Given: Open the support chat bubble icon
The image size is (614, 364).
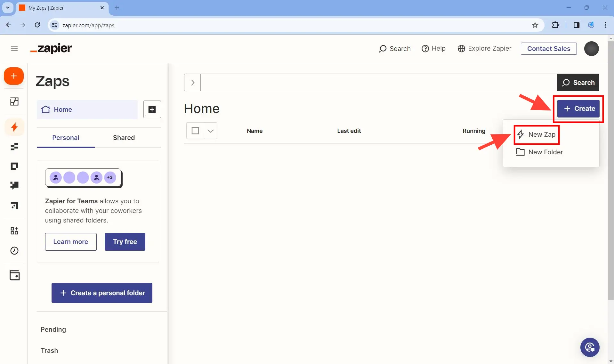Looking at the screenshot, I should [590, 347].
